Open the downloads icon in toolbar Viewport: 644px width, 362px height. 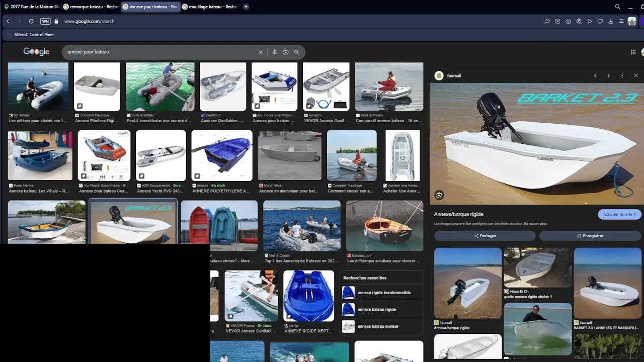[610, 21]
